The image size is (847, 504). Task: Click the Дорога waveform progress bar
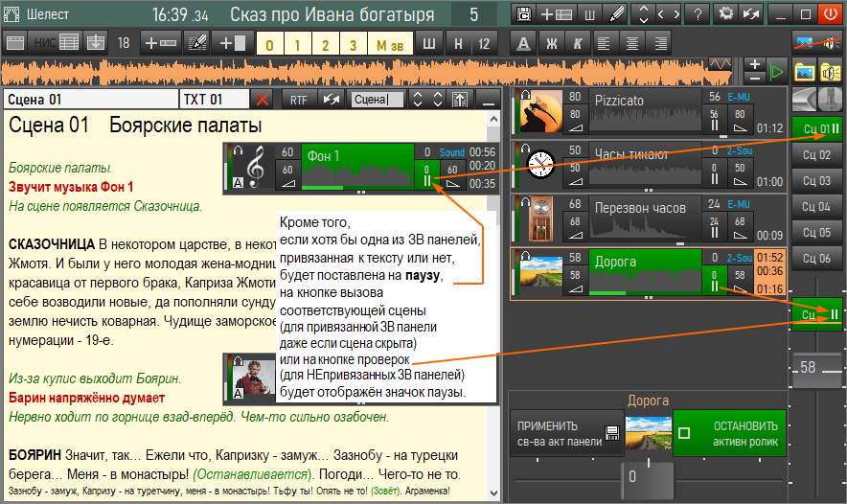tap(645, 293)
